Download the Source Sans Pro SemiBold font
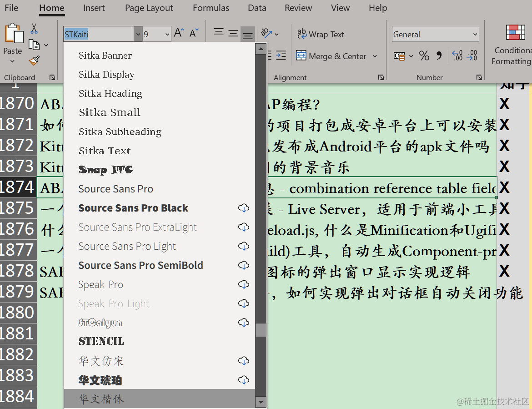Screen dimensions: 532x409 (244, 265)
